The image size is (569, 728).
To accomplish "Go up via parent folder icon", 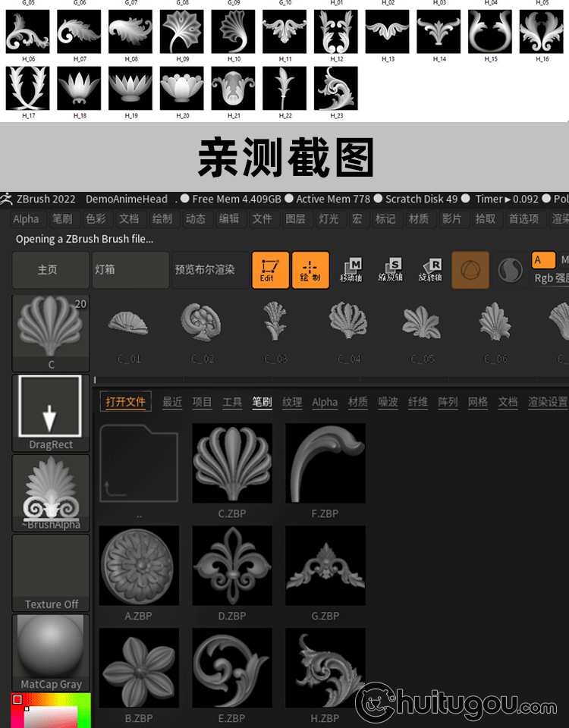I will click(x=139, y=463).
